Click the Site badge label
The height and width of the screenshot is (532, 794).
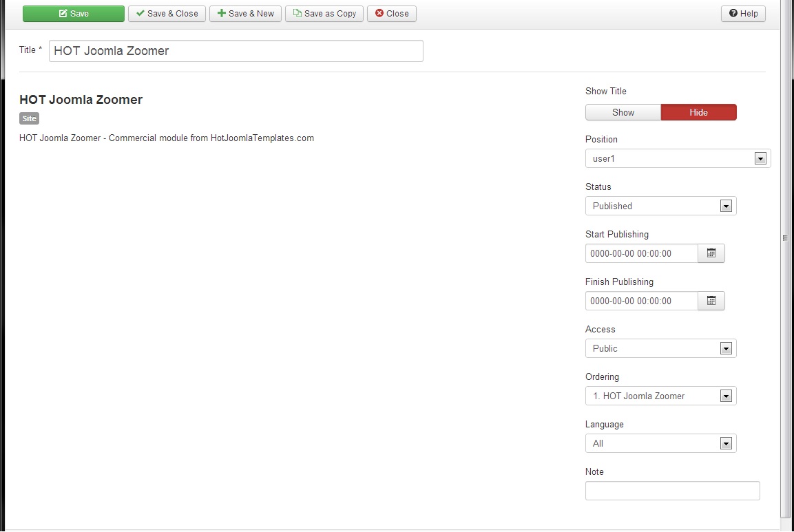tap(30, 118)
